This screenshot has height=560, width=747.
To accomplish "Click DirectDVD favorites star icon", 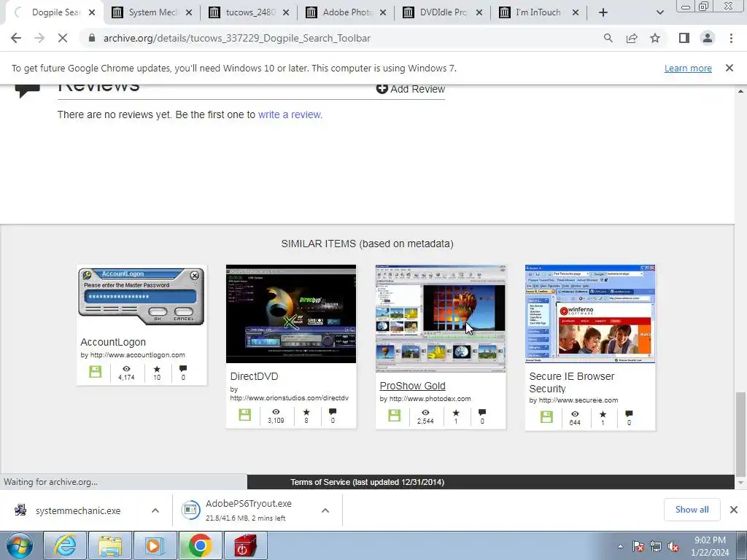I will [x=306, y=411].
